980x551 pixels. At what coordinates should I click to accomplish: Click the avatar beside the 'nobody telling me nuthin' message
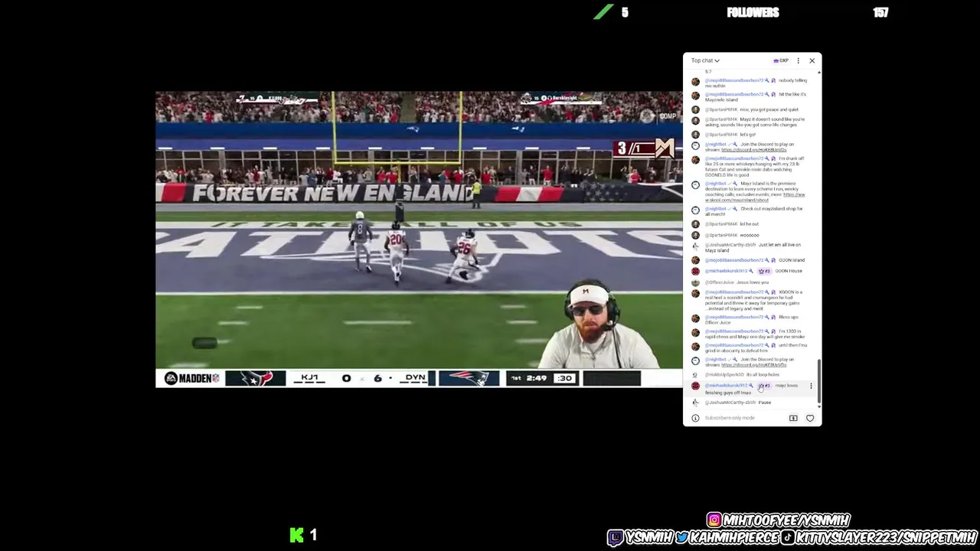click(x=695, y=81)
